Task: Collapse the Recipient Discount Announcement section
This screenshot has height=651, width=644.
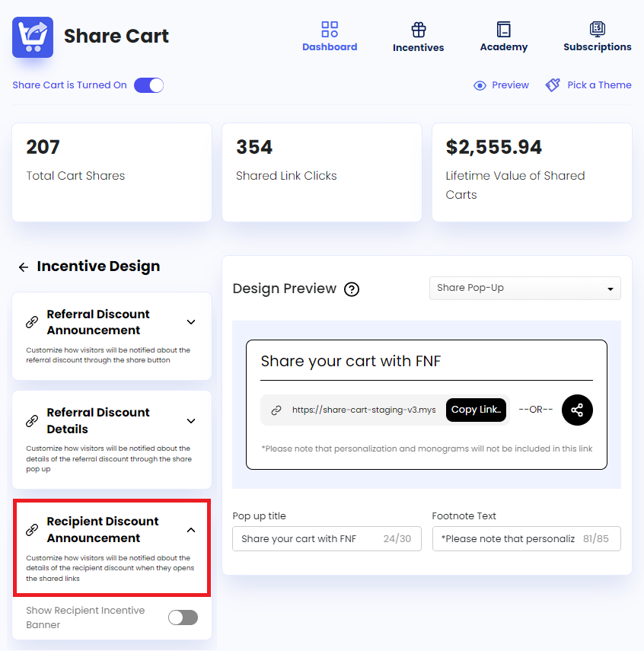Action: point(191,528)
